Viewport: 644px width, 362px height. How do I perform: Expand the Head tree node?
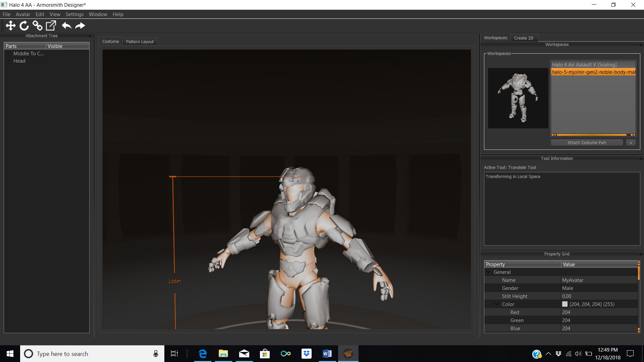coord(8,61)
